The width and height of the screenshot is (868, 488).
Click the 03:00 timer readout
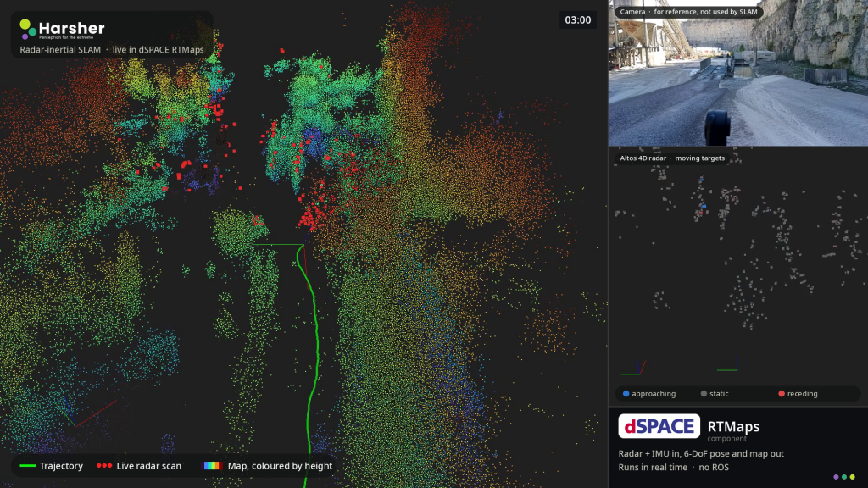(578, 20)
